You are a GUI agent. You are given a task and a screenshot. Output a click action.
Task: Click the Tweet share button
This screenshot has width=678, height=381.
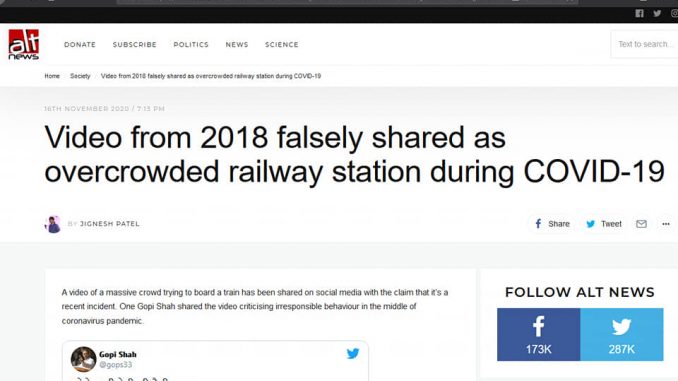coord(603,224)
